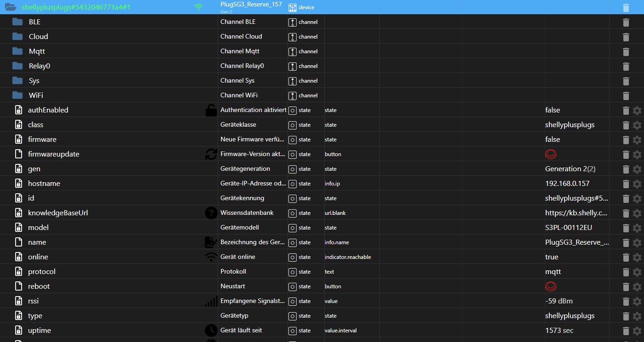The width and height of the screenshot is (644, 342).
Task: Open settings gear for rssi state
Action: click(x=637, y=301)
